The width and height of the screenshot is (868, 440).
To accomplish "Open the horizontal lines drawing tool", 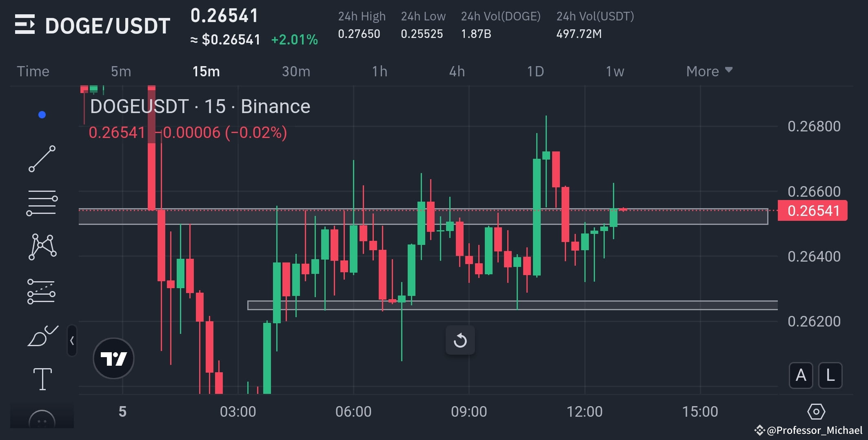I will coord(42,203).
